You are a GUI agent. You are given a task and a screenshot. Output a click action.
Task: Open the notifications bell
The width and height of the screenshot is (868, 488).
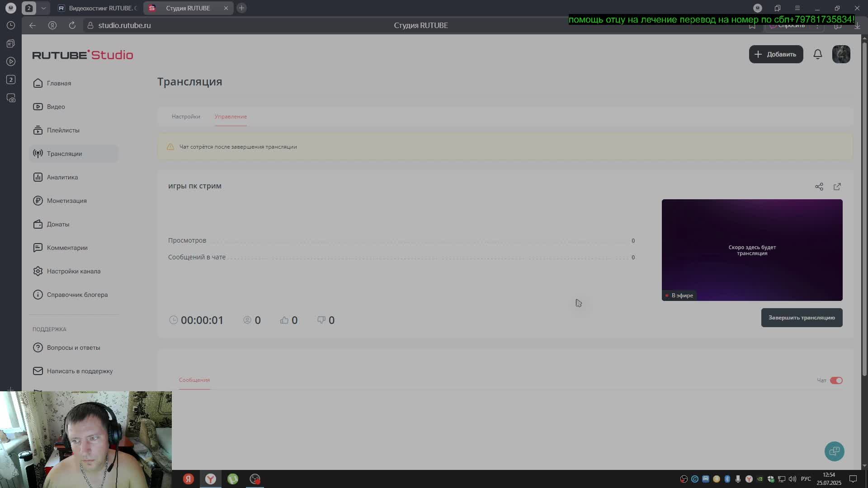[817, 54]
